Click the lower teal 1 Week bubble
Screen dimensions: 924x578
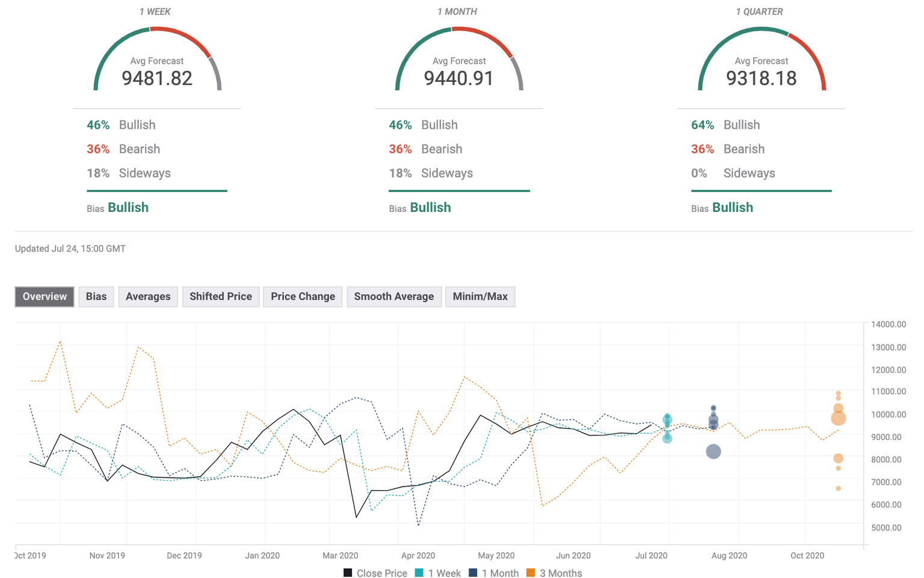coord(667,438)
